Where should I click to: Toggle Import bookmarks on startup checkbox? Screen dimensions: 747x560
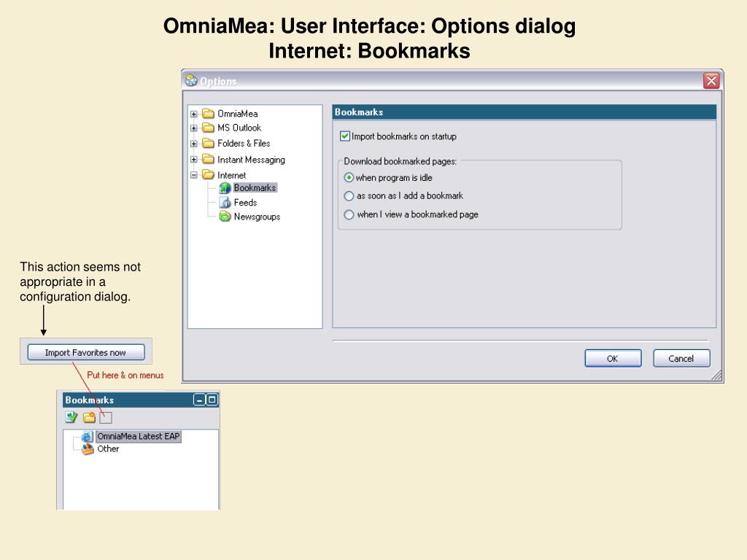345,136
